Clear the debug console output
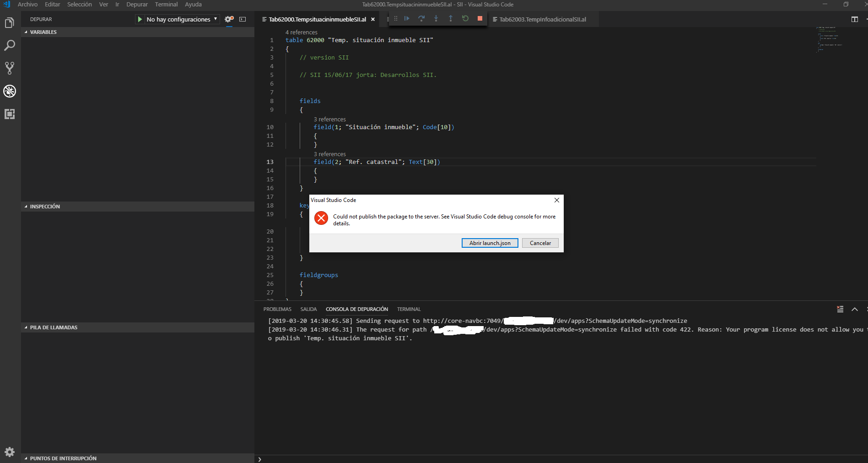868x463 pixels. click(840, 309)
